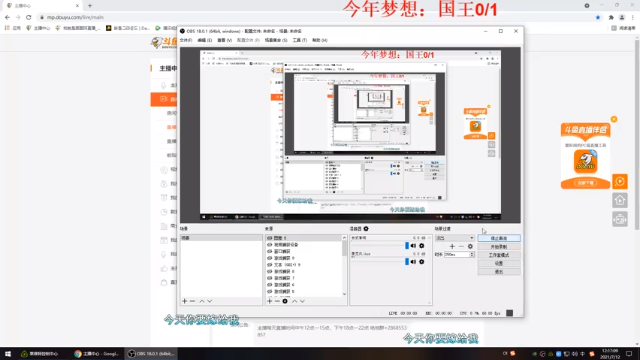This screenshot has height=360, width=640.
Task: Open a new Chrome tab
Action: coord(90,6)
